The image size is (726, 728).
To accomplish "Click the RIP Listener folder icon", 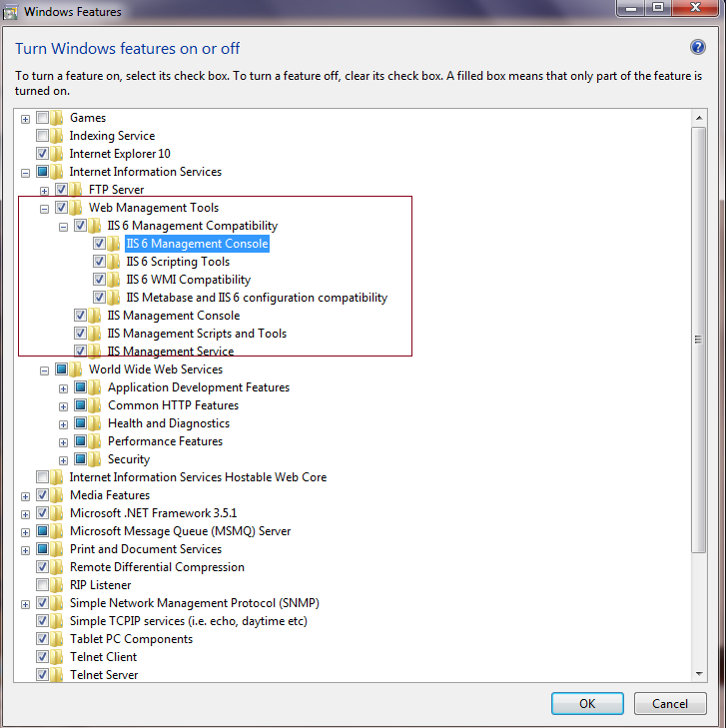I will pyautogui.click(x=57, y=585).
